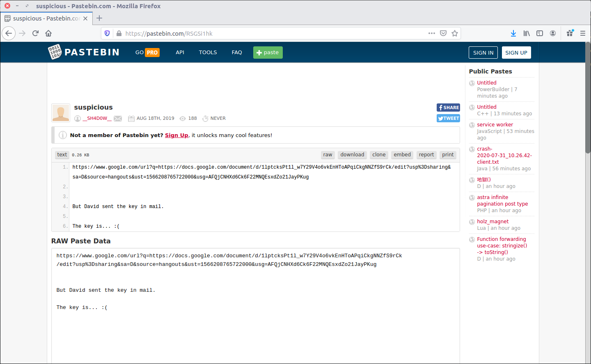Viewport: 591px width, 364px height.
Task: Open tracking protection shield icon
Action: (x=107, y=33)
